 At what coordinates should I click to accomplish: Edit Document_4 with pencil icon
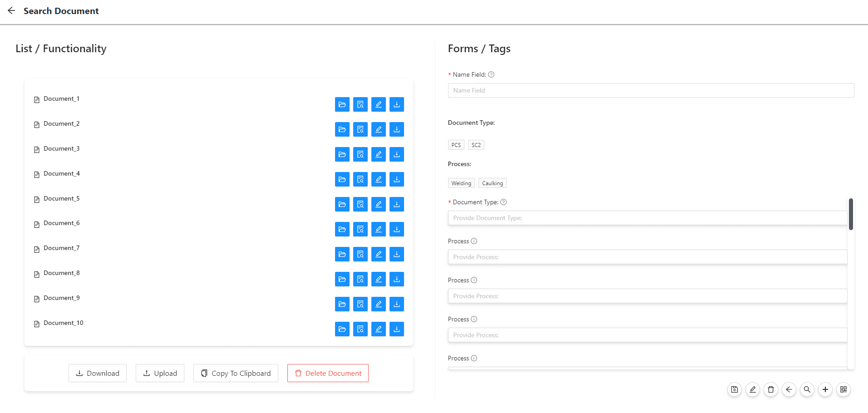[379, 179]
